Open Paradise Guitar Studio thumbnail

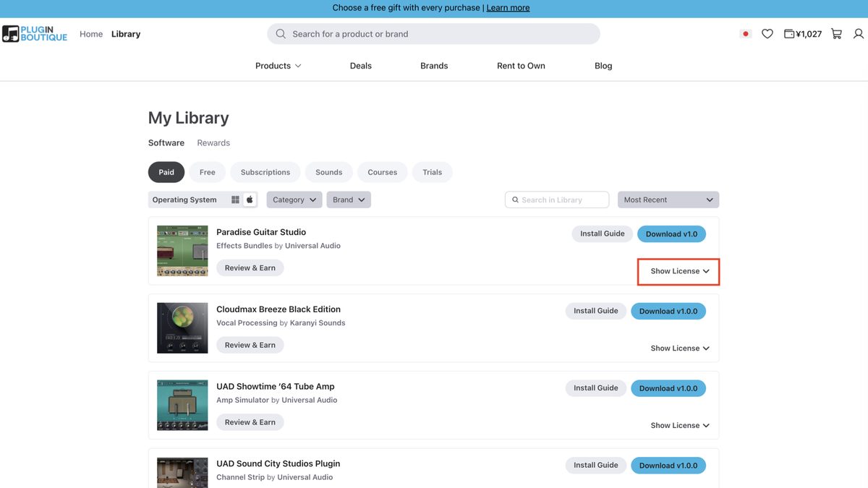pyautogui.click(x=182, y=251)
